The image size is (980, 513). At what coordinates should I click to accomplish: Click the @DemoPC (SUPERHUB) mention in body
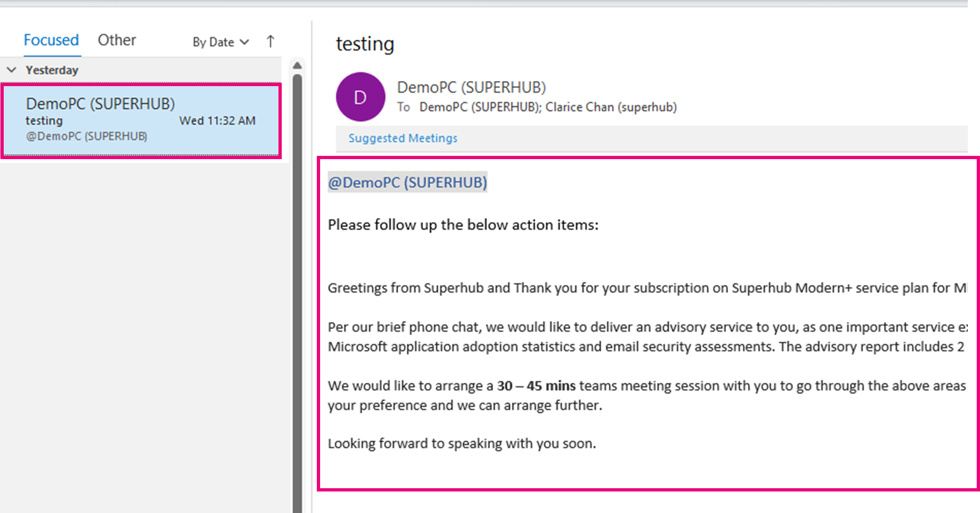pos(407,182)
